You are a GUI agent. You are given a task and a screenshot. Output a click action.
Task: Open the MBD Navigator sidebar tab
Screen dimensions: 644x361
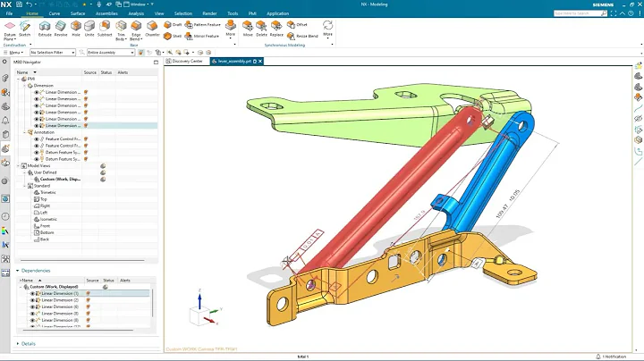tap(5, 148)
